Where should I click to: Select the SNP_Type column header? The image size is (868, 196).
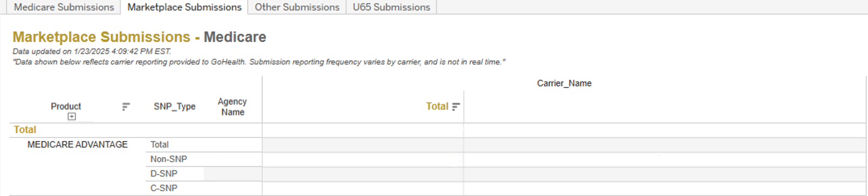click(x=174, y=106)
